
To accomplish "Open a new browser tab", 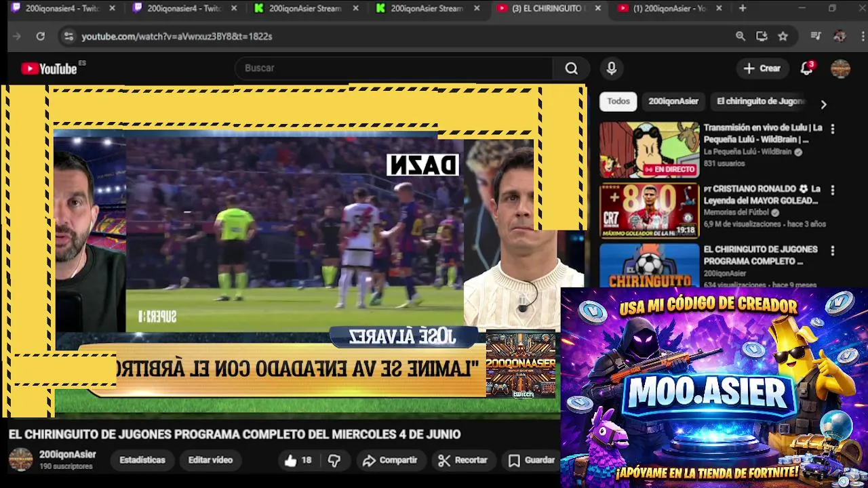I will [743, 9].
